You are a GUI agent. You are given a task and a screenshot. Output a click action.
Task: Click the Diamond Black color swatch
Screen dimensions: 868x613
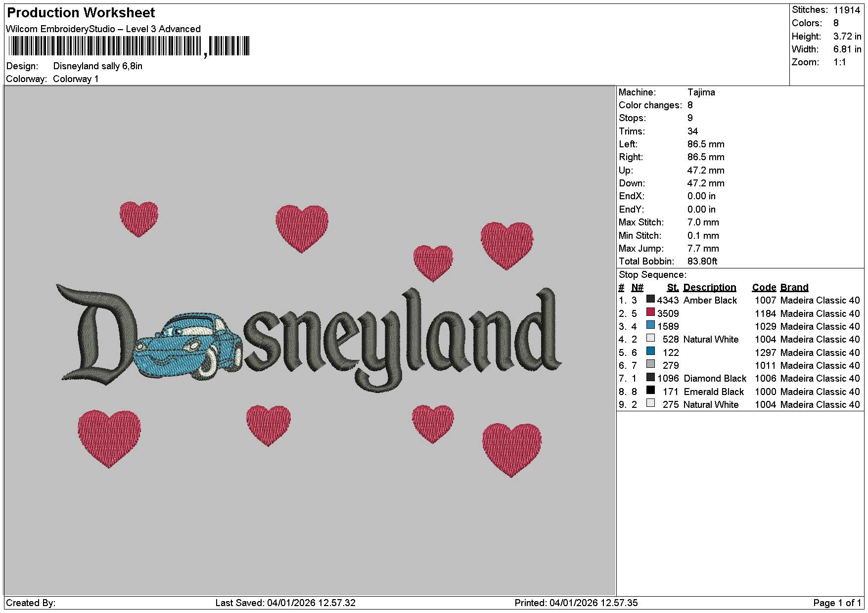[650, 377]
